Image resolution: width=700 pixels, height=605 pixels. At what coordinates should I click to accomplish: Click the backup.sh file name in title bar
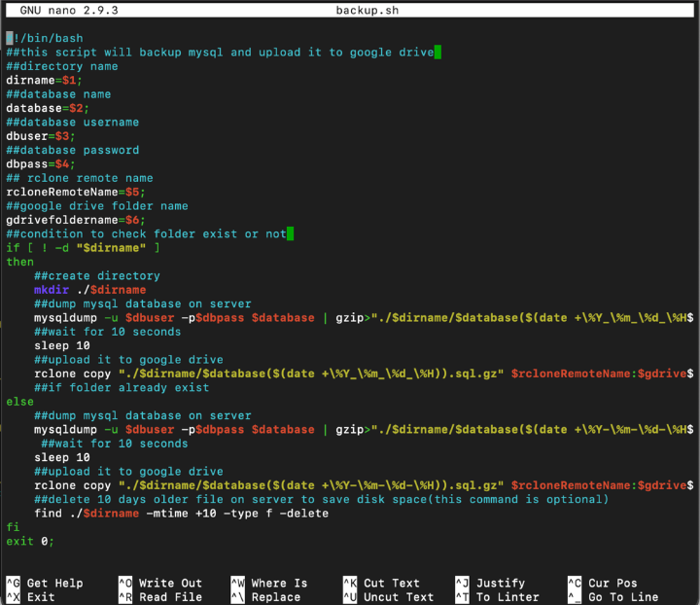[x=367, y=11]
